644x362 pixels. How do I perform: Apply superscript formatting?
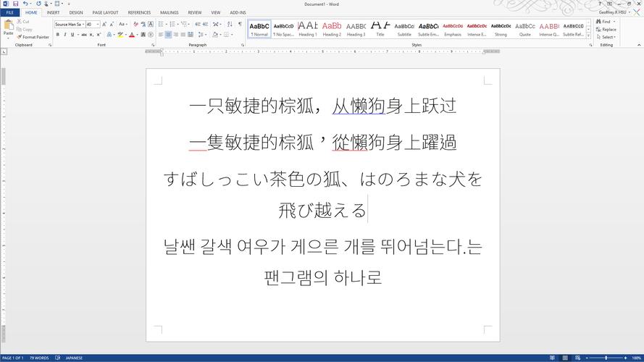point(99,35)
